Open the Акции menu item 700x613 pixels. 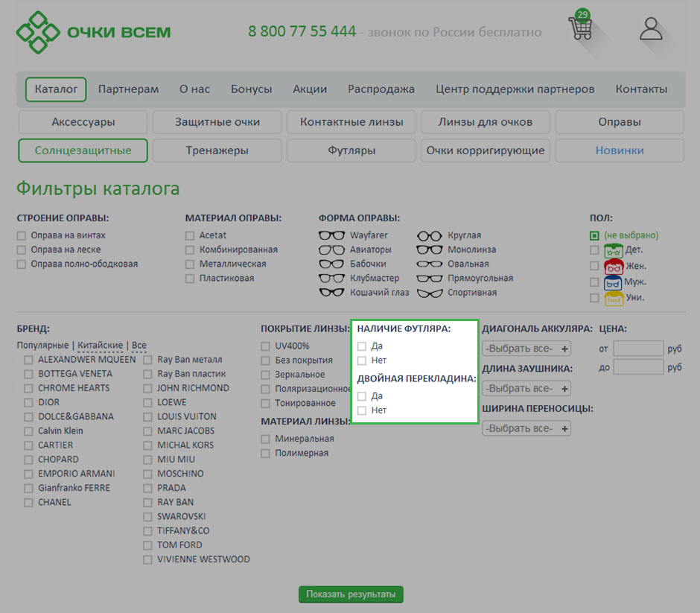pos(310,89)
